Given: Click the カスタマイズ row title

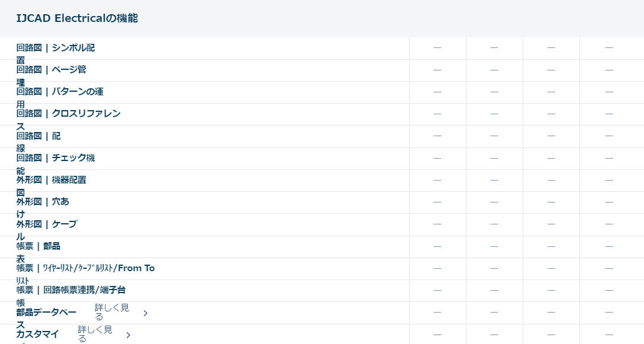Looking at the screenshot, I should [x=37, y=335].
